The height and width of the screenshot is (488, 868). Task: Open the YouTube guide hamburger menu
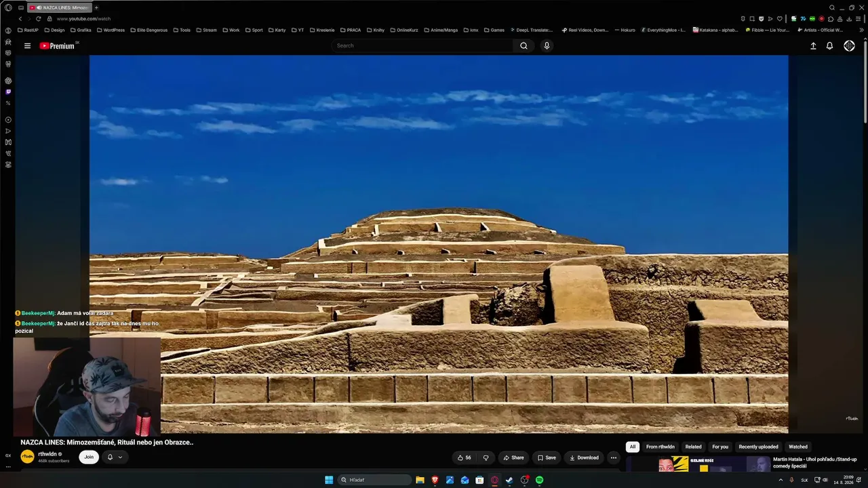point(27,46)
